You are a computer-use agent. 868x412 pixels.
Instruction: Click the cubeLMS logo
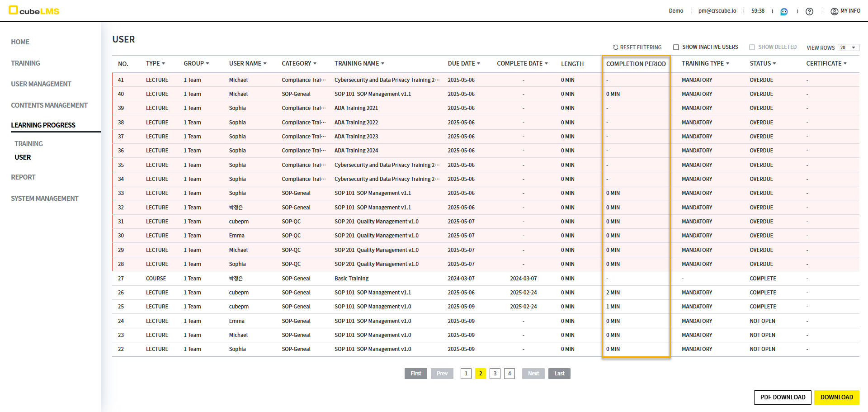[x=34, y=11]
